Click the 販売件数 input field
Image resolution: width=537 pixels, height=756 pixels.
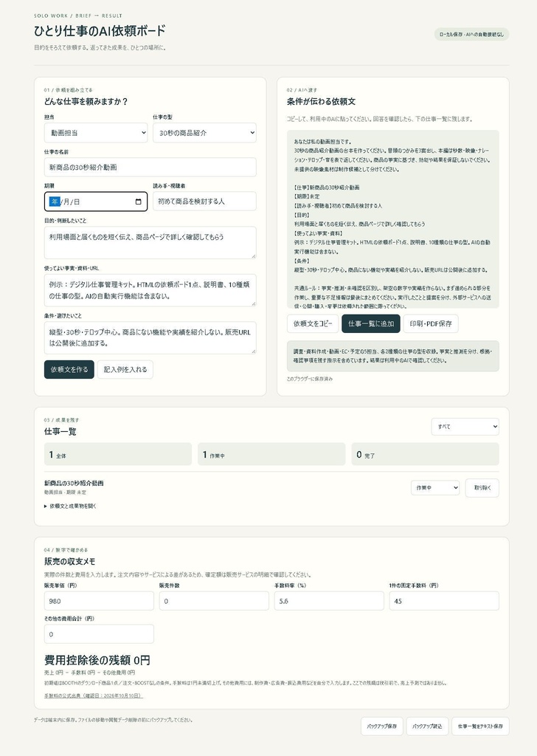click(x=214, y=601)
